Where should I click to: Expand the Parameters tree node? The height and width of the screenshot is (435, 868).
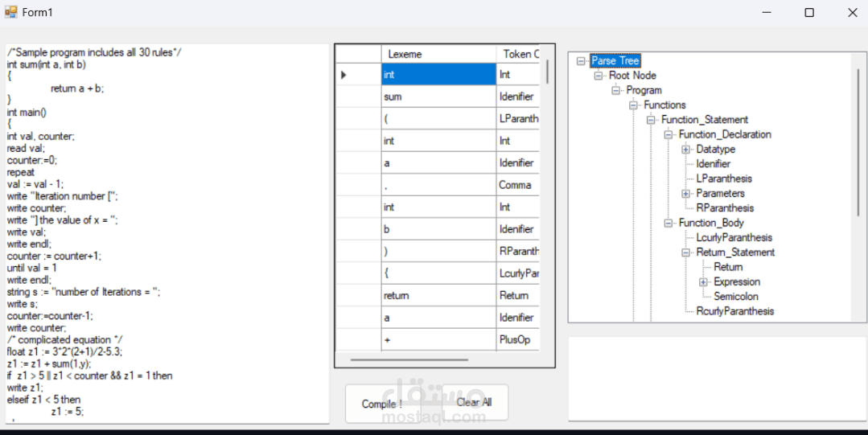[686, 194]
